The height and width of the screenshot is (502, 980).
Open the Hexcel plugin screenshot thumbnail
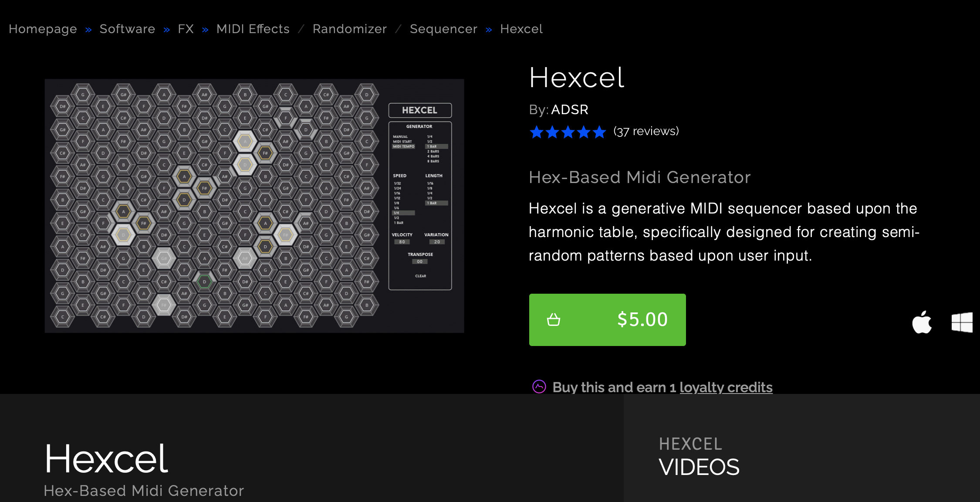(254, 206)
